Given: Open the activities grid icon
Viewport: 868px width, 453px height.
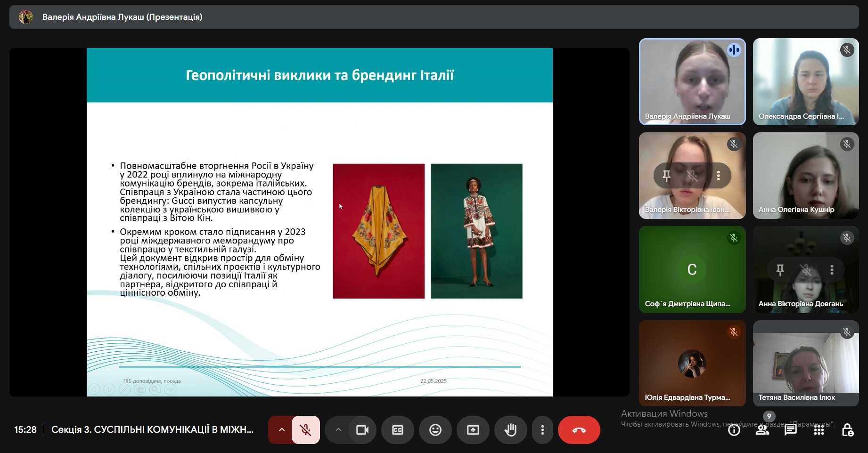Looking at the screenshot, I should (x=819, y=430).
